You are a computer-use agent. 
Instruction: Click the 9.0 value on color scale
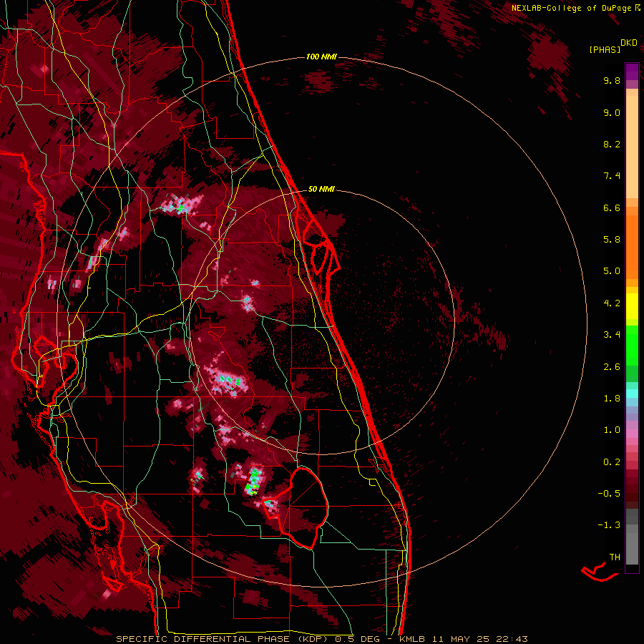click(x=612, y=112)
